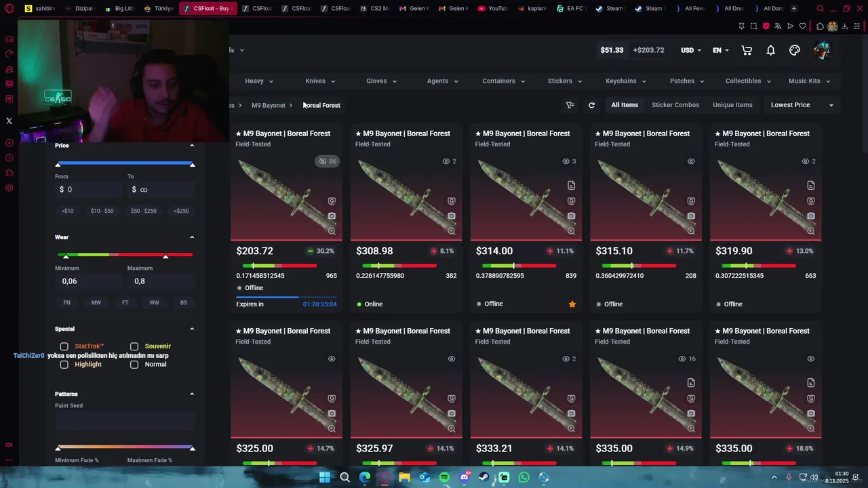The width and height of the screenshot is (868, 488).
Task: Collapse the Patterns filter section
Action: pyautogui.click(x=192, y=394)
